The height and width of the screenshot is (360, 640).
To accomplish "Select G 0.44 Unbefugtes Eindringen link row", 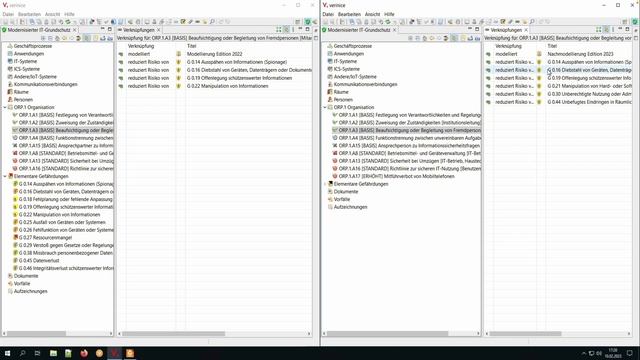I will (559, 102).
